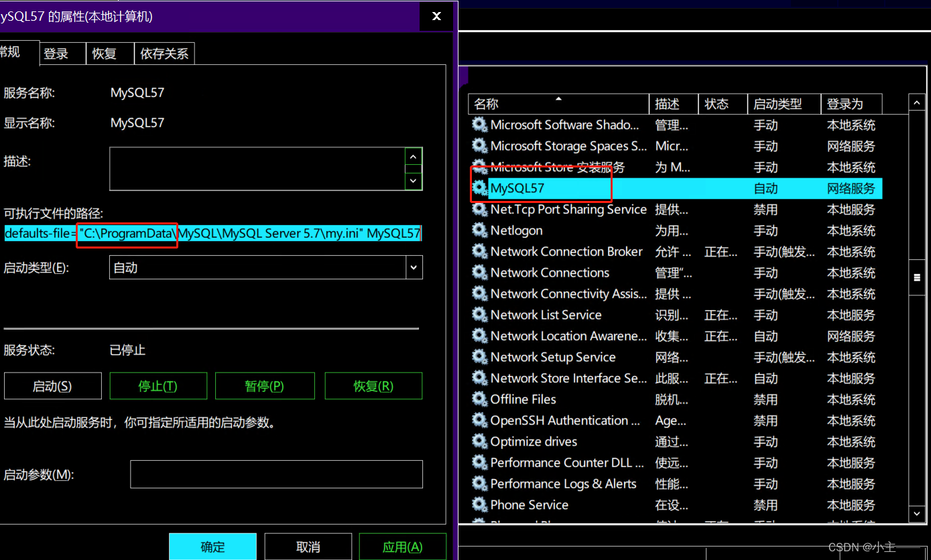Click the 启动(S) button
931x560 pixels.
coord(52,387)
